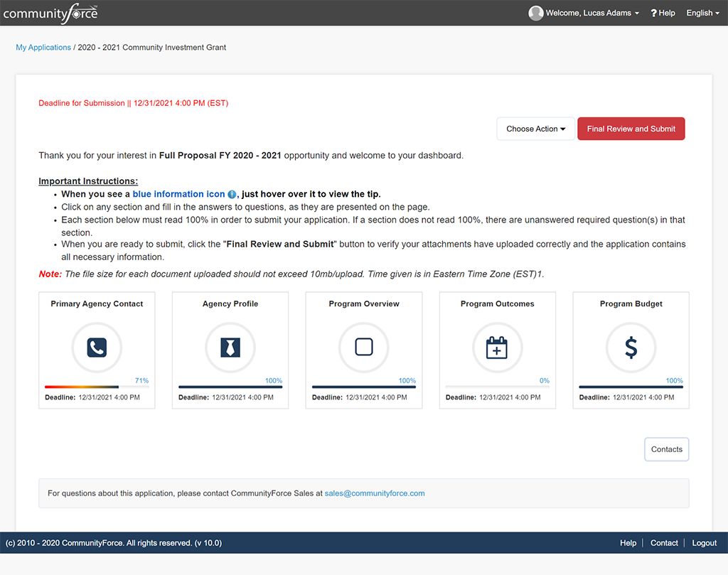Click the Final Review and Submit button
This screenshot has width=728, height=575.
[631, 129]
